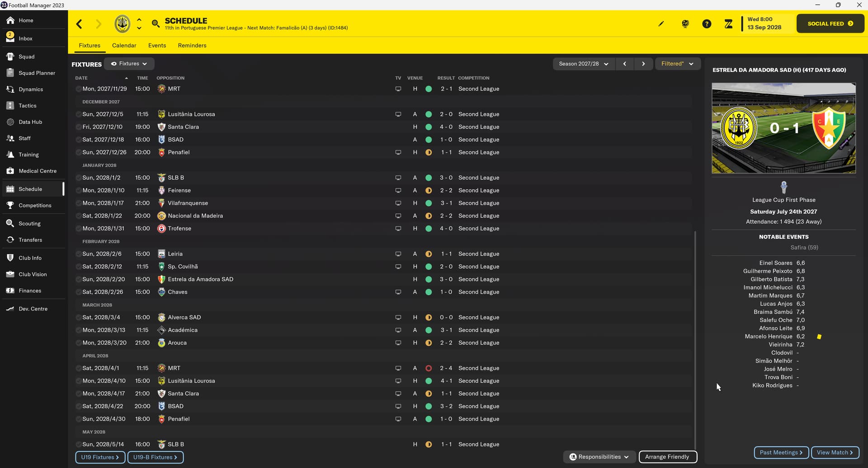The height and width of the screenshot is (468, 868).
Task: Select checkbox for Chaves fixture row
Action: (79, 292)
